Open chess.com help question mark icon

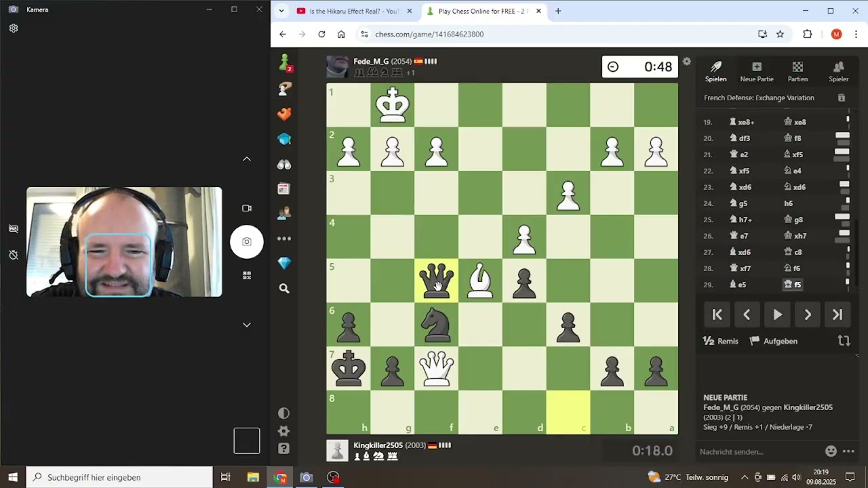[x=284, y=449]
